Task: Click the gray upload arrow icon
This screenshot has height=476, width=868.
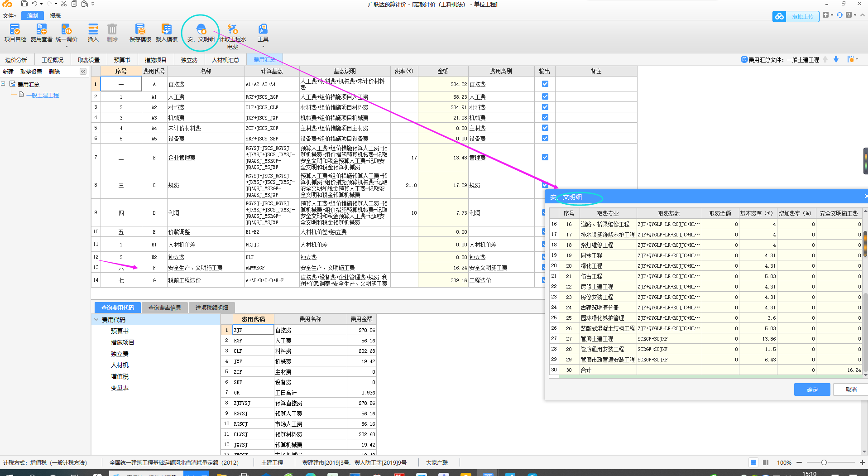Action: 826,15
